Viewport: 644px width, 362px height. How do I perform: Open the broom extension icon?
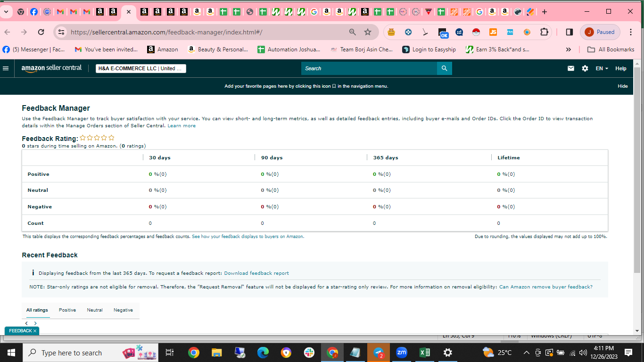tap(425, 32)
